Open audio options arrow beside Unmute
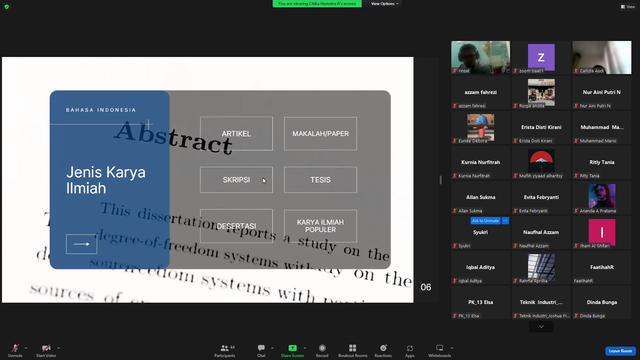 (x=26, y=348)
